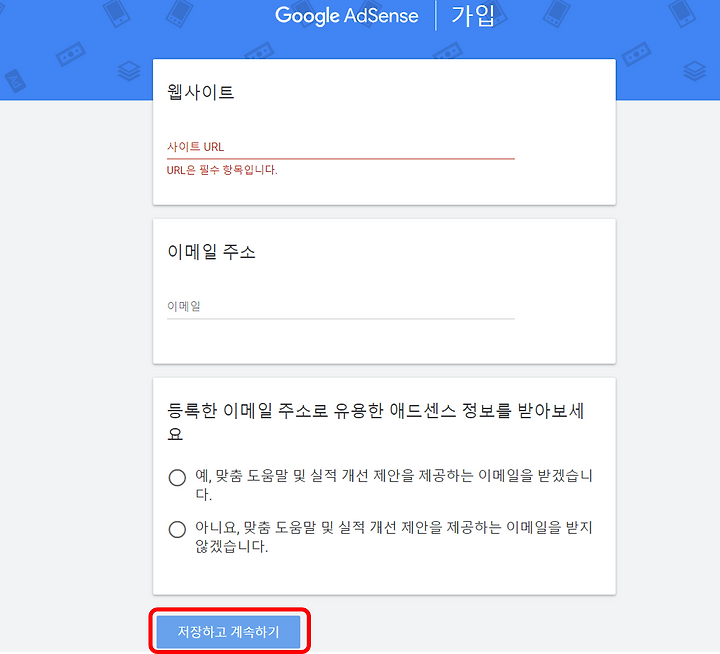Click the 가입 header title
Image resolution: width=720 pixels, height=654 pixels.
pos(473,16)
